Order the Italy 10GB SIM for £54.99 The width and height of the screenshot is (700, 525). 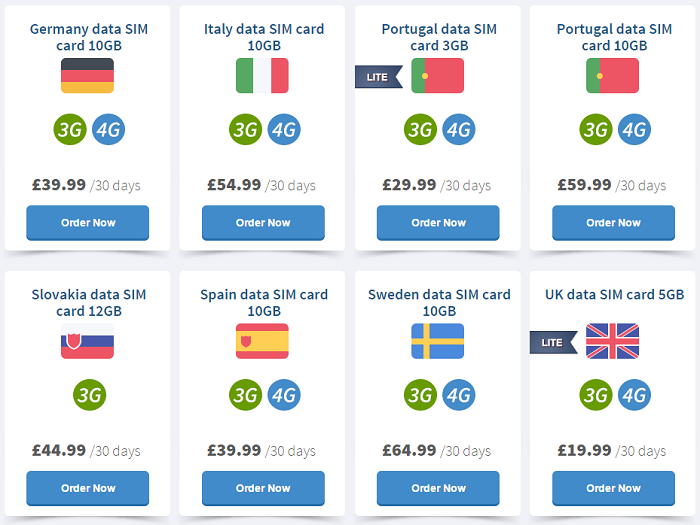pyautogui.click(x=263, y=223)
